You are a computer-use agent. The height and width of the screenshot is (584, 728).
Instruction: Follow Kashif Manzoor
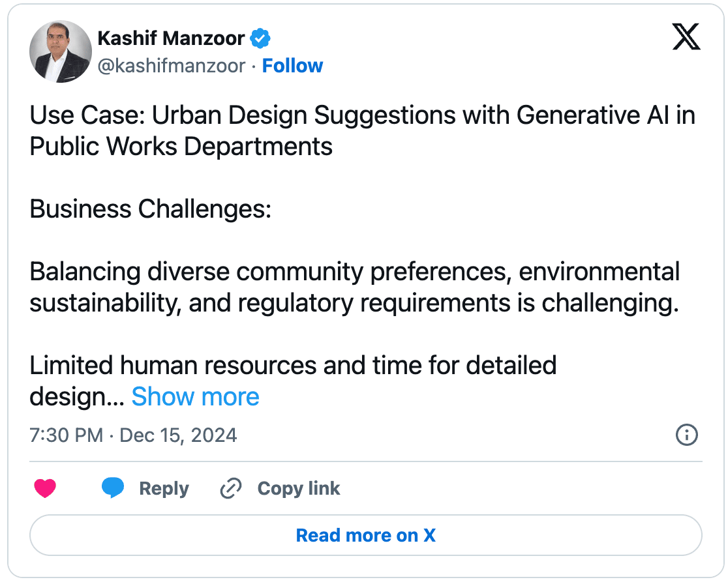point(292,66)
